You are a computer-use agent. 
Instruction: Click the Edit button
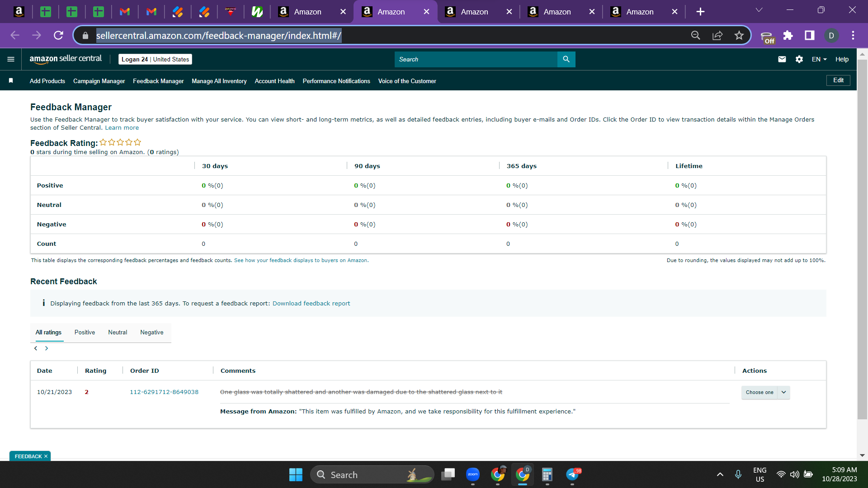click(838, 80)
